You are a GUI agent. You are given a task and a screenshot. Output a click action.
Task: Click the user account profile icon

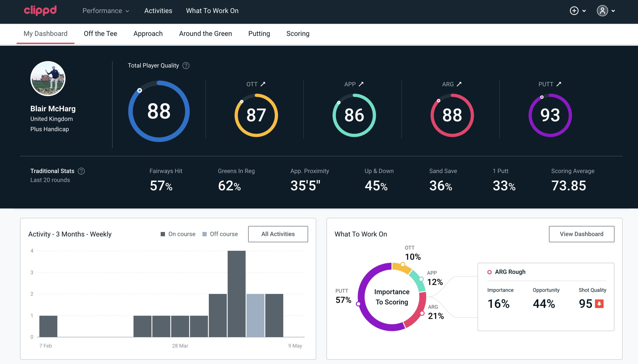pos(603,10)
